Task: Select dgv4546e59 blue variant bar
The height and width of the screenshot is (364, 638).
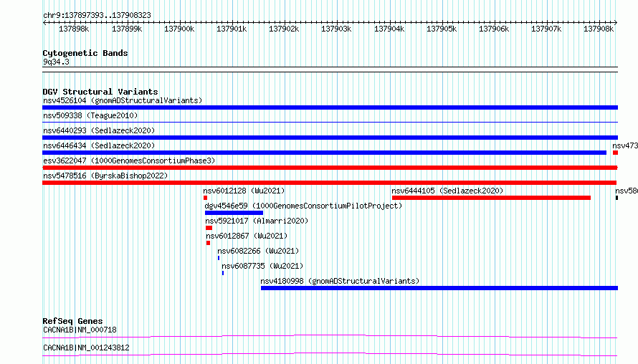Action: click(234, 213)
